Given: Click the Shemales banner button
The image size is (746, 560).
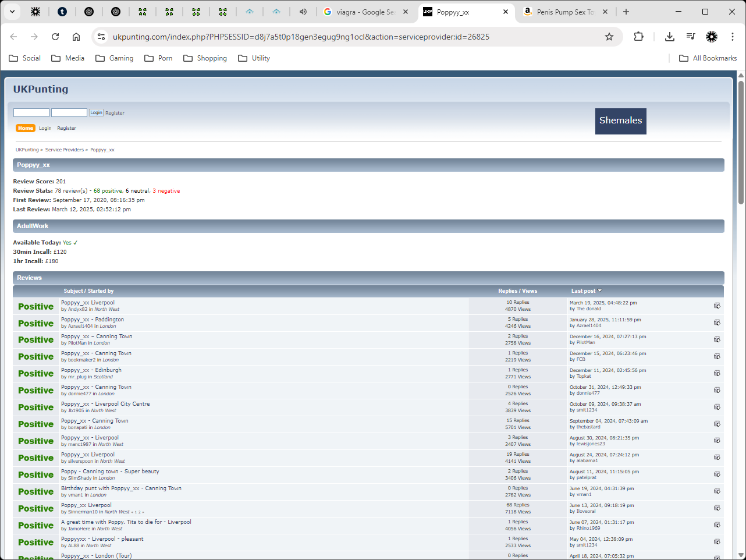Looking at the screenshot, I should point(621,121).
